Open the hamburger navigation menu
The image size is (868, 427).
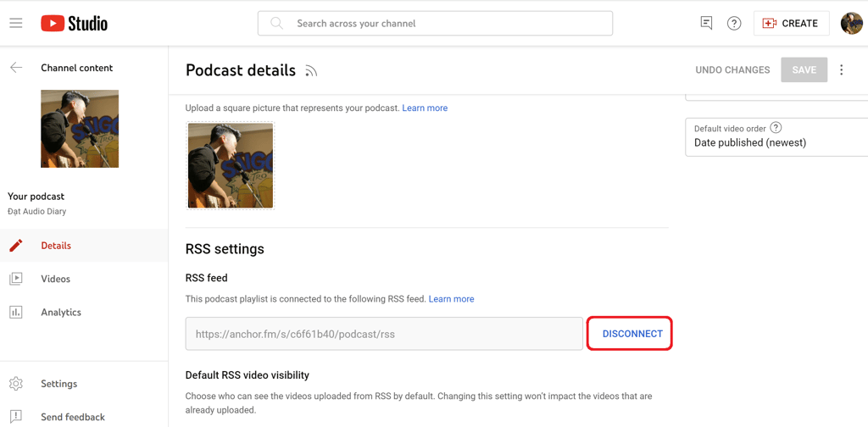coord(16,23)
